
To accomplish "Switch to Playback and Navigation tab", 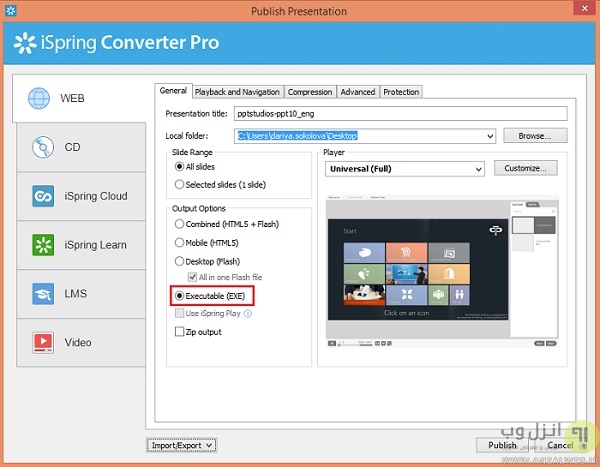I will tap(237, 92).
